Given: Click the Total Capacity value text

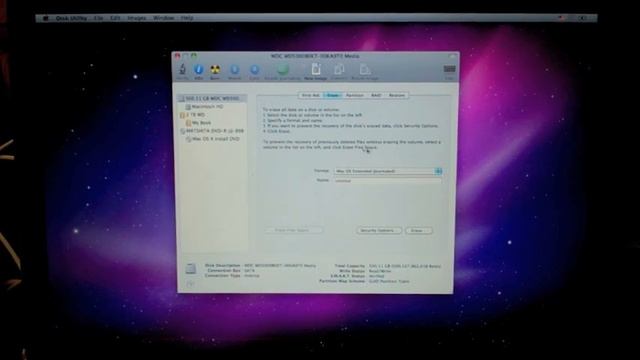Looking at the screenshot, I should click(405, 266).
